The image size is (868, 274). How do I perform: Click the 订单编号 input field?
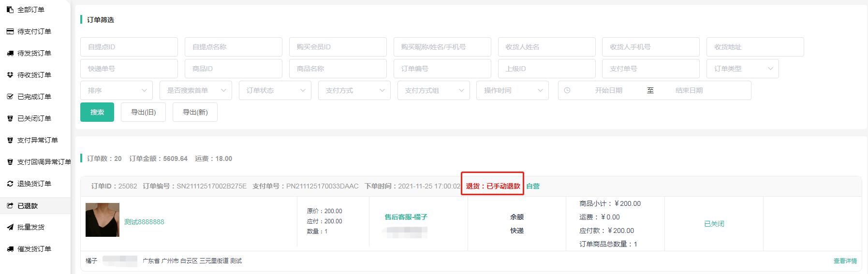pyautogui.click(x=442, y=69)
